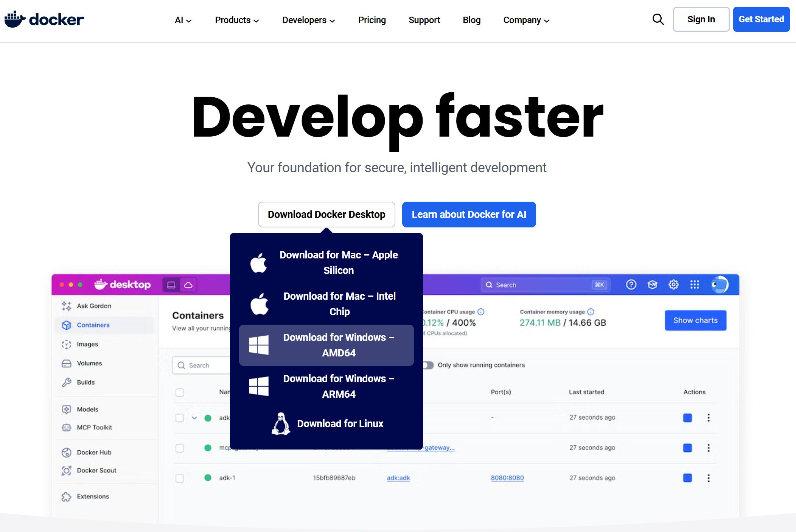Open more actions for adk-1 row

tap(709, 478)
